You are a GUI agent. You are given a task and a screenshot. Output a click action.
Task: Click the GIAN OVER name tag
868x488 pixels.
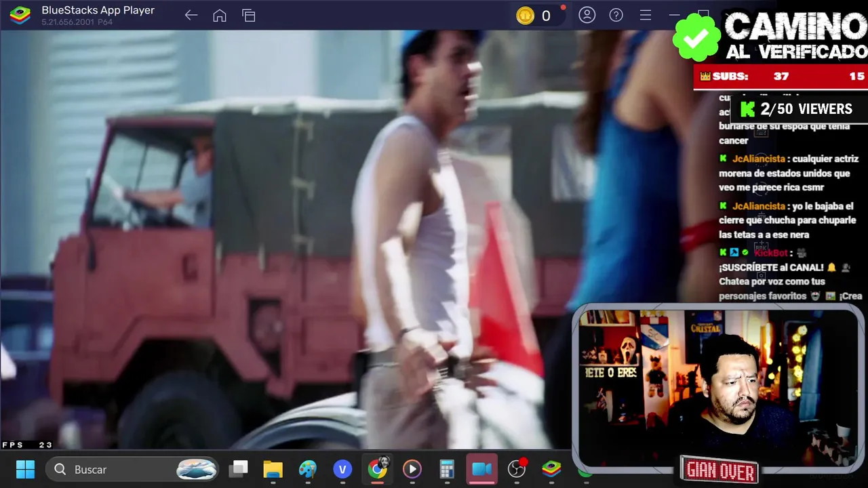(719, 469)
